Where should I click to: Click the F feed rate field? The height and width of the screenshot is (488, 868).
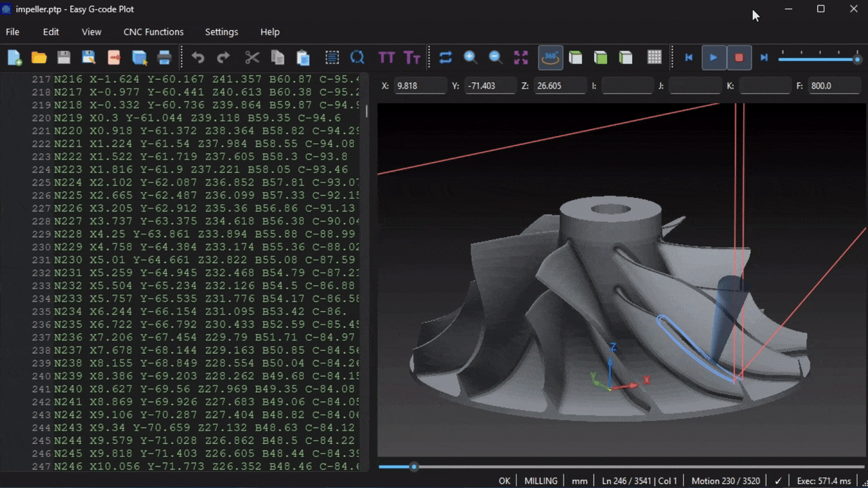coord(835,86)
